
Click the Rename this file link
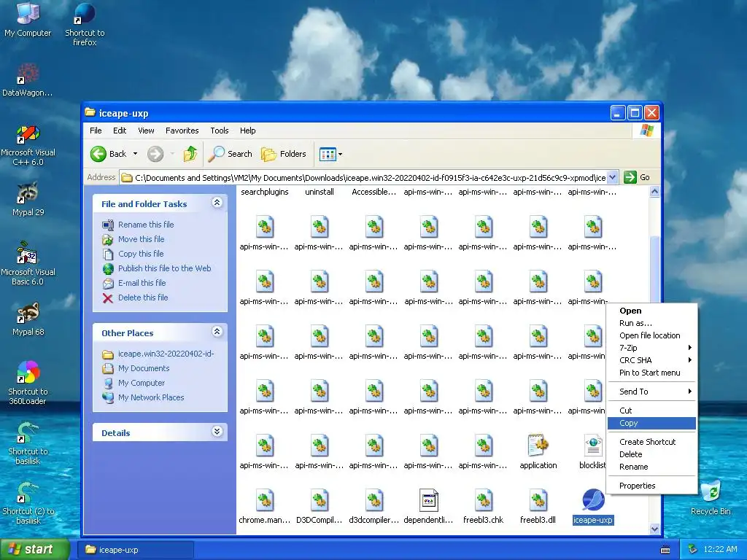(146, 225)
